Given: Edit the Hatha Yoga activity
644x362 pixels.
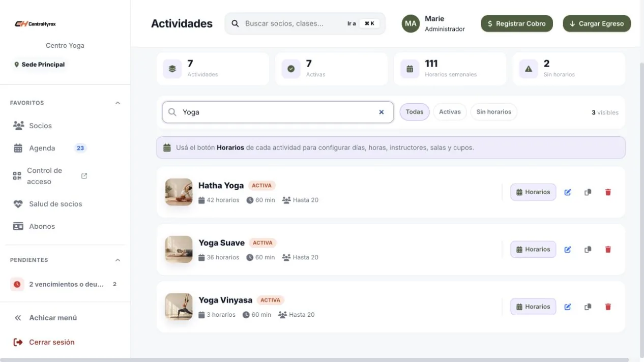Looking at the screenshot, I should pyautogui.click(x=568, y=192).
